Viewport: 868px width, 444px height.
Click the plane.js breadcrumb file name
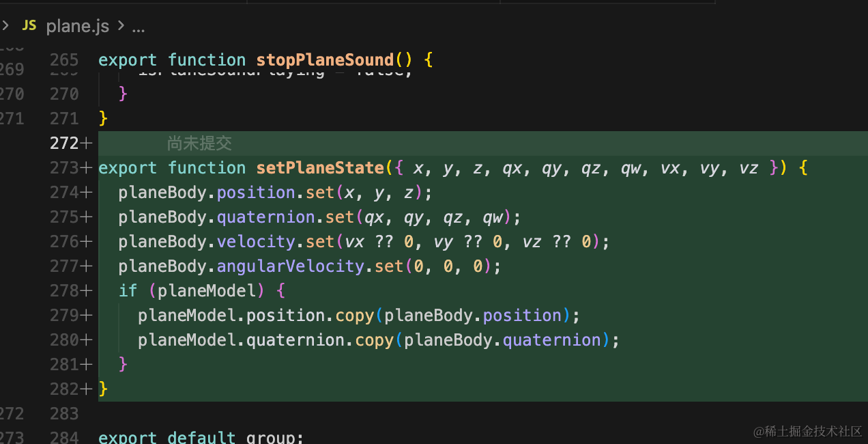click(x=77, y=27)
